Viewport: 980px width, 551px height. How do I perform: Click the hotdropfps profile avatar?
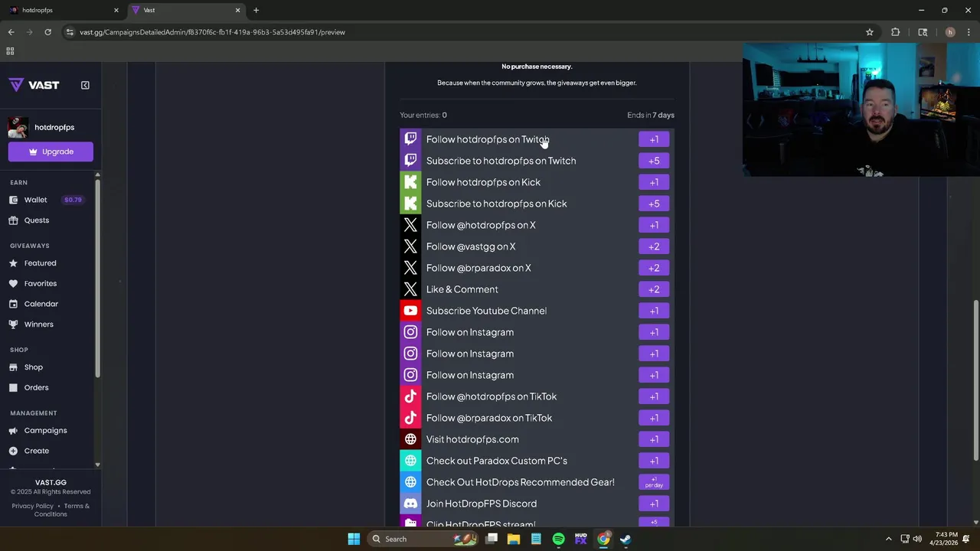18,127
